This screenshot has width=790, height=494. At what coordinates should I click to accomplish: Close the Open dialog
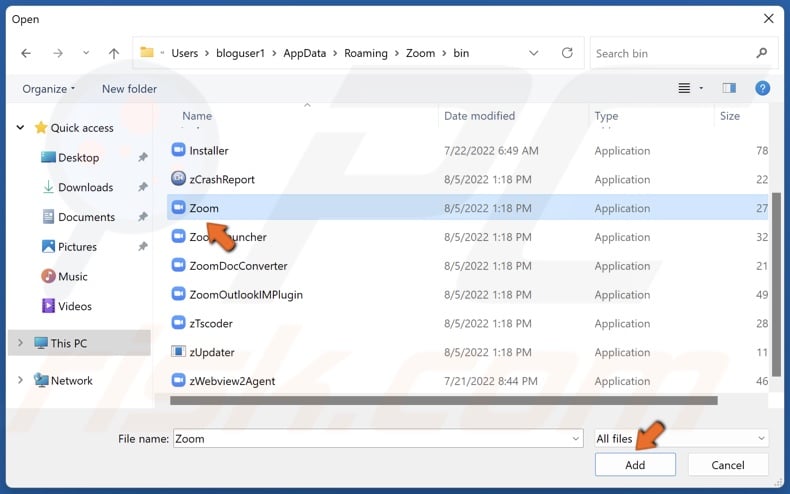(768, 19)
